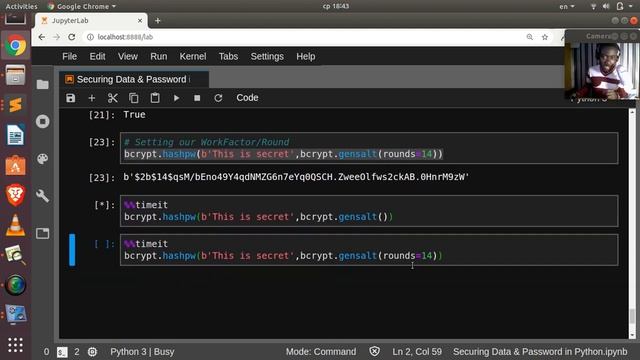Open the Tabs menu
640x360 pixels.
228,56
